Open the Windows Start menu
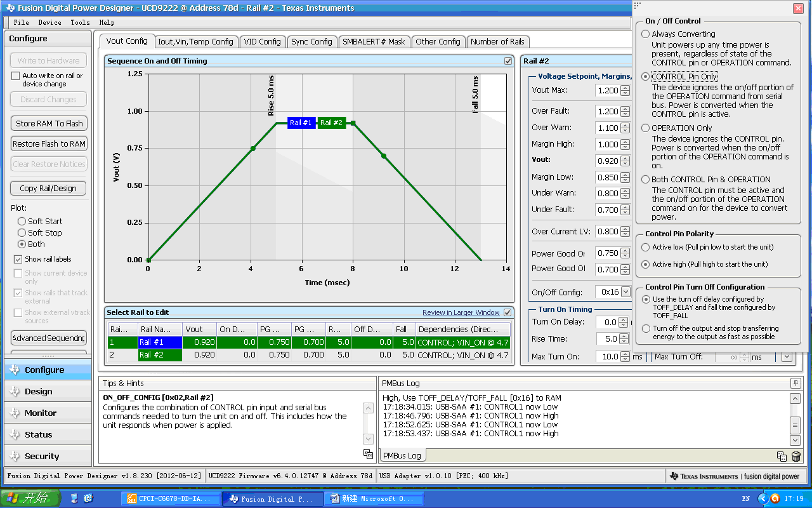Screen dimensions: 812x508 point(30,498)
